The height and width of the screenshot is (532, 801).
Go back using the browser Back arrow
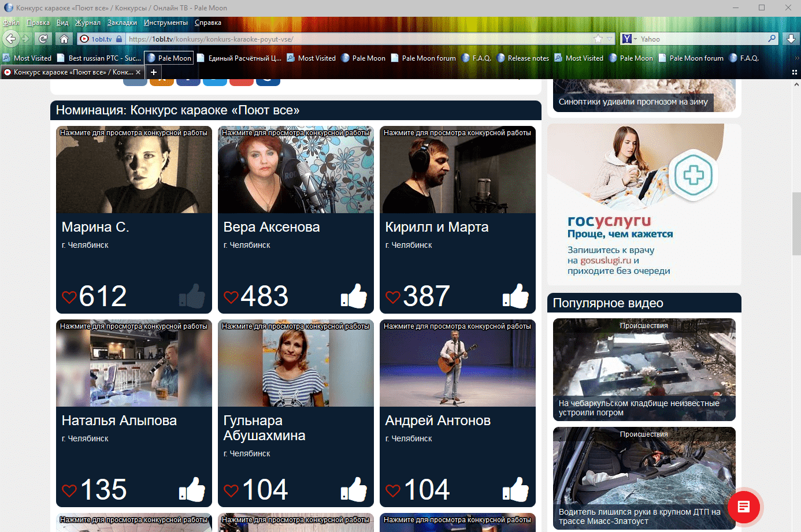(10, 39)
